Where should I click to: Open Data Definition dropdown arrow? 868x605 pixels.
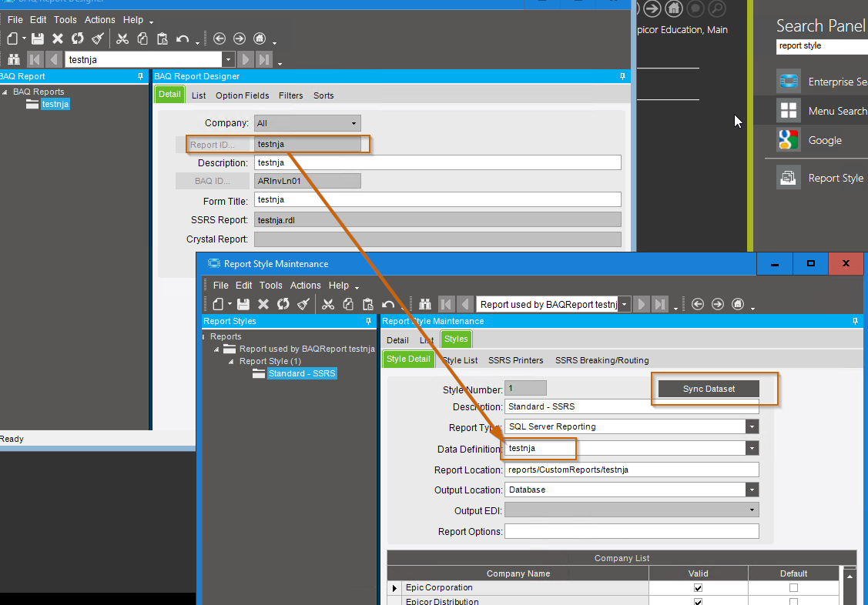(x=752, y=449)
